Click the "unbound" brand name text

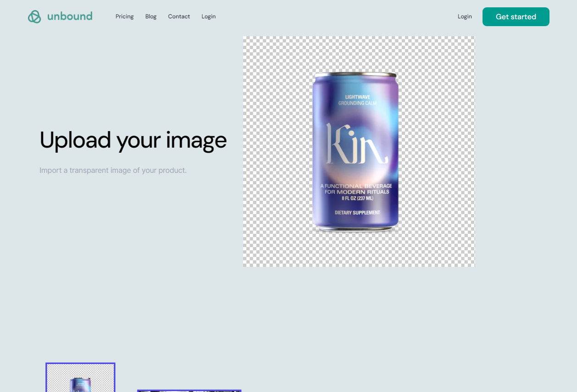[70, 17]
